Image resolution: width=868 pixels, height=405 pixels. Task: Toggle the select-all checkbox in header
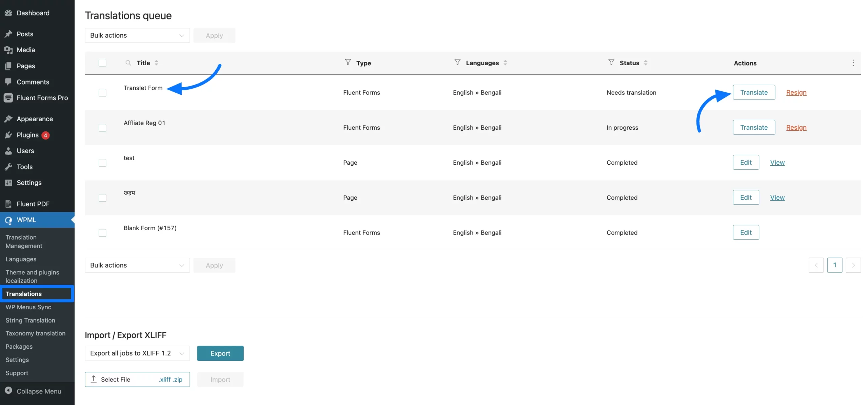102,63
